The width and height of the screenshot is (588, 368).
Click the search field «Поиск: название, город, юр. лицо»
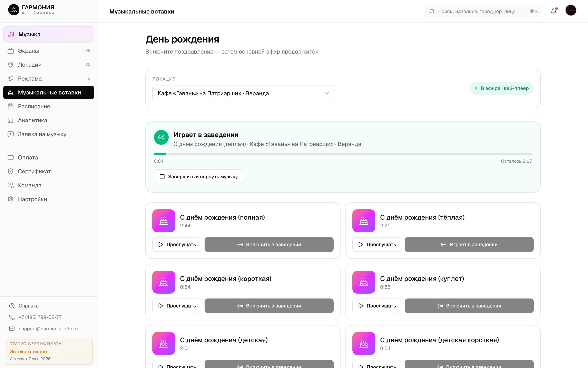(x=483, y=11)
